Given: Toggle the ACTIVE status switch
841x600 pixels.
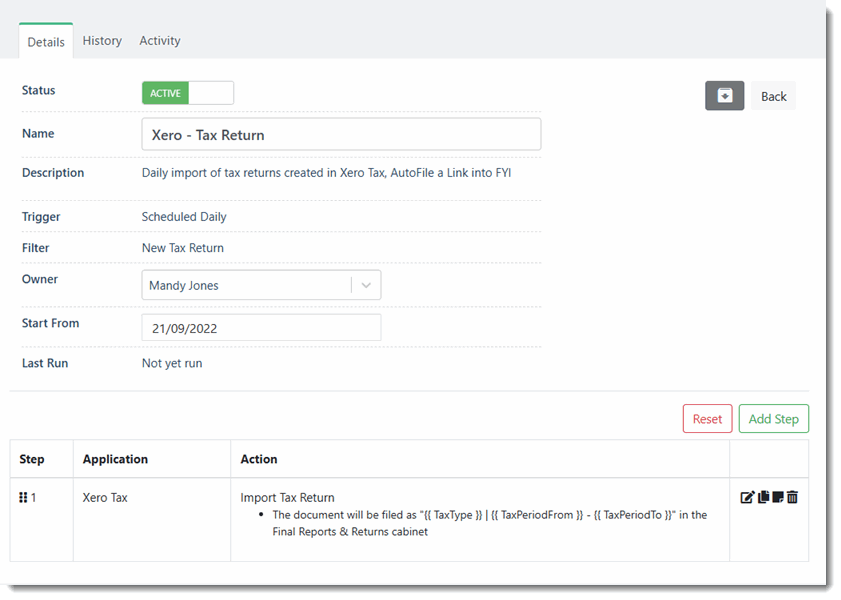Looking at the screenshot, I should (188, 93).
